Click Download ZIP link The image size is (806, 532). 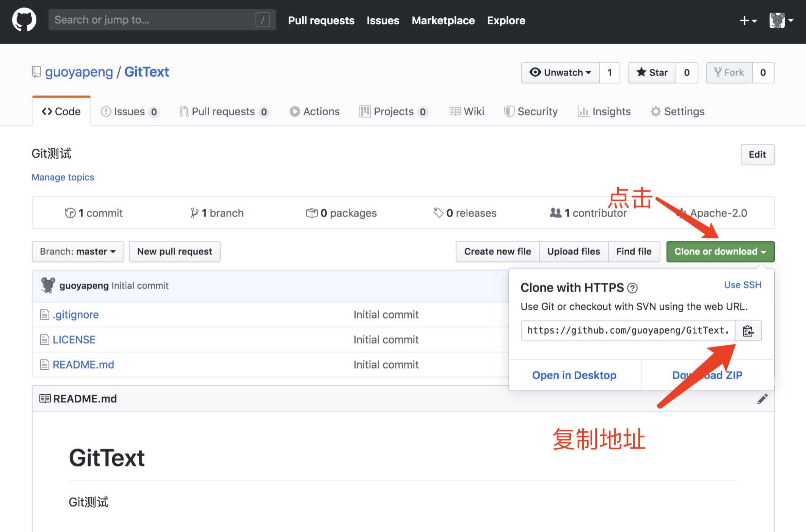707,375
